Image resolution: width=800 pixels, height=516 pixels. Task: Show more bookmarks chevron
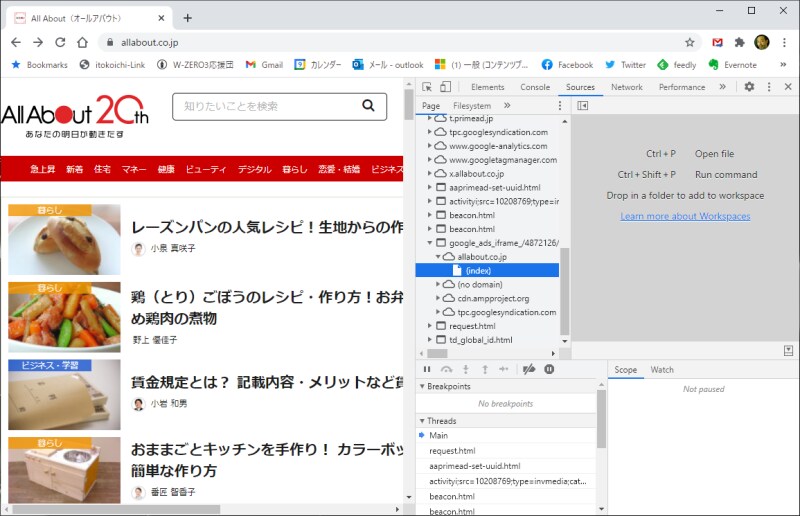[783, 65]
